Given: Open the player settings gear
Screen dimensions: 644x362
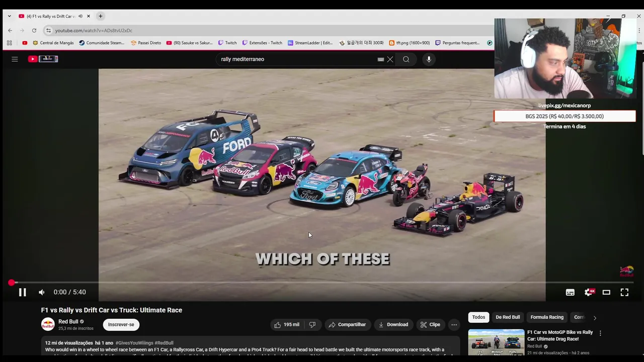Looking at the screenshot, I should pos(588,292).
